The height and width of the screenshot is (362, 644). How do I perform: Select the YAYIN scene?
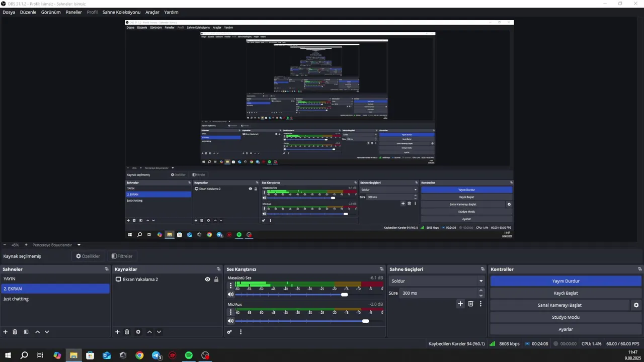[55, 279]
